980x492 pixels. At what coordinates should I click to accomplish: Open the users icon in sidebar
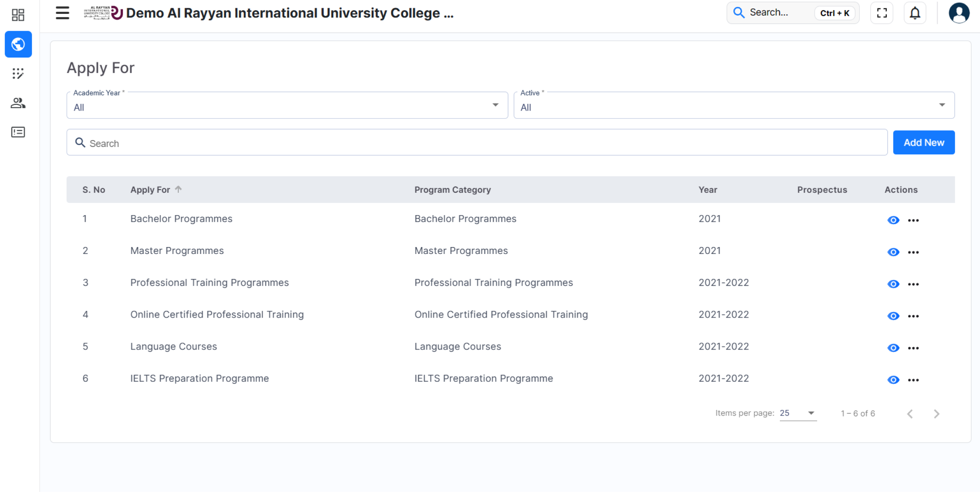18,103
